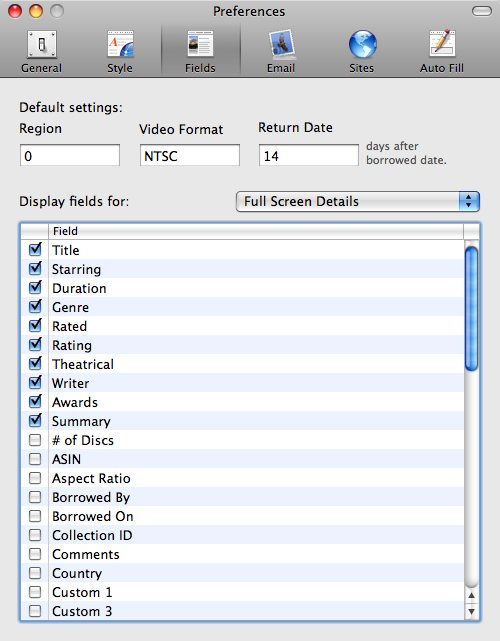Toggle the Summary field checkbox
Screen dimensions: 500x641
35,420
